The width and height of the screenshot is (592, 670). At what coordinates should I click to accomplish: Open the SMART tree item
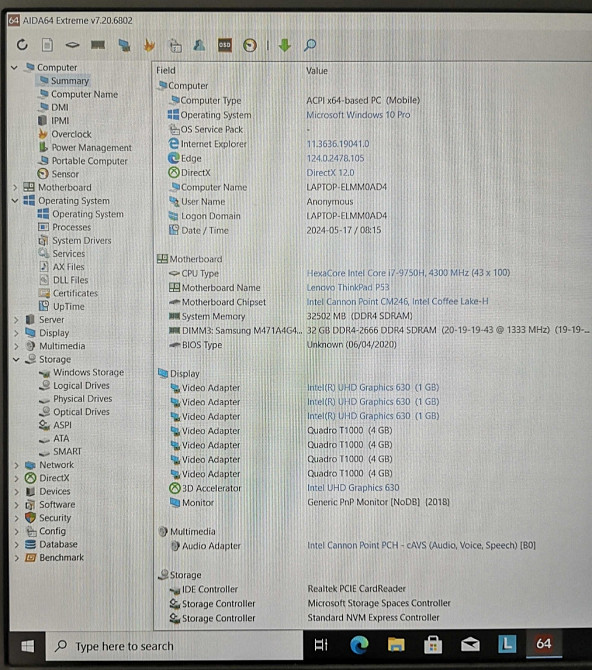[x=67, y=451]
